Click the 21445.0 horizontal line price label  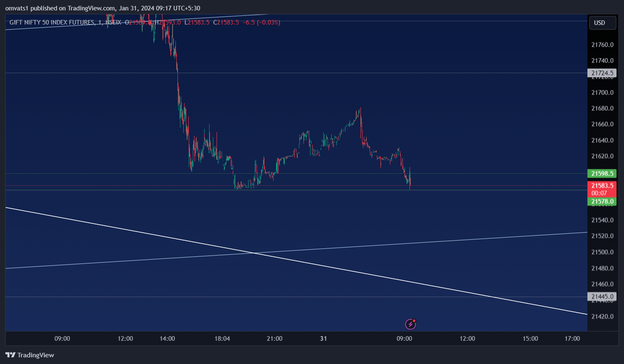602,297
